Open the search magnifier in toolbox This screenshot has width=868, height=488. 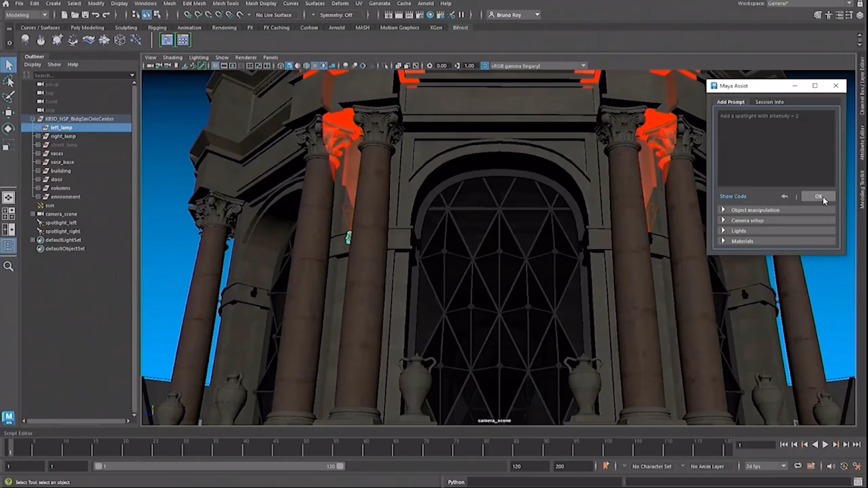coord(8,266)
